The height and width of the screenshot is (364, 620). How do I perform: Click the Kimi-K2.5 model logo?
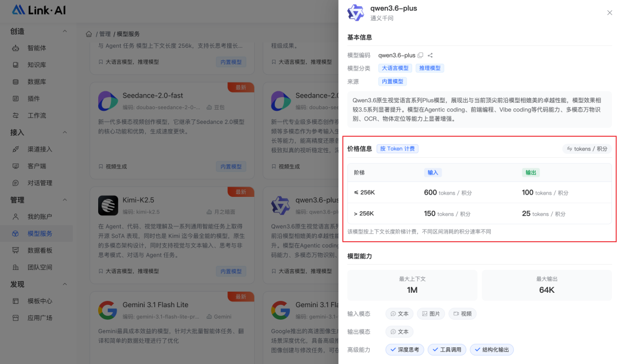108,206
